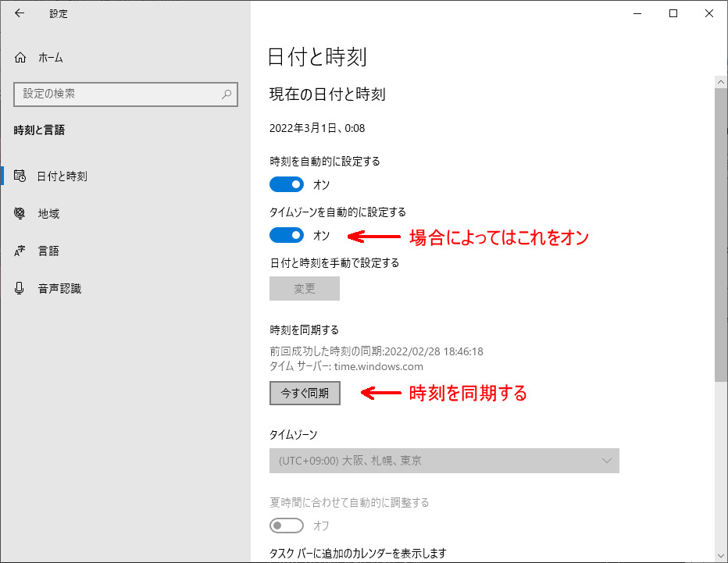Click the timezone dropdown chevron arrow
The width and height of the screenshot is (728, 563).
[x=607, y=461]
